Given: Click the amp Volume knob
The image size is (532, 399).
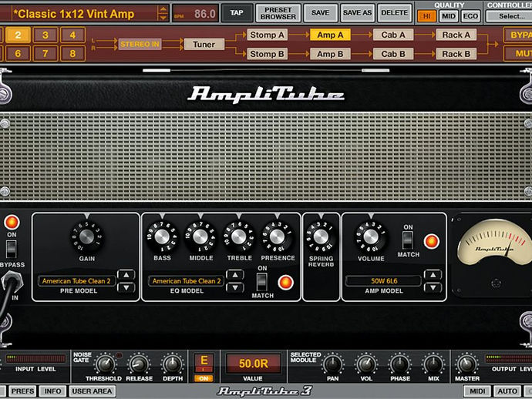Looking at the screenshot, I should [371, 236].
